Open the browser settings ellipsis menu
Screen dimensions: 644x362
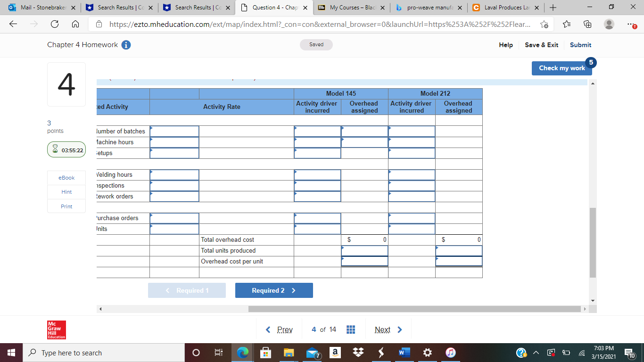[630, 25]
